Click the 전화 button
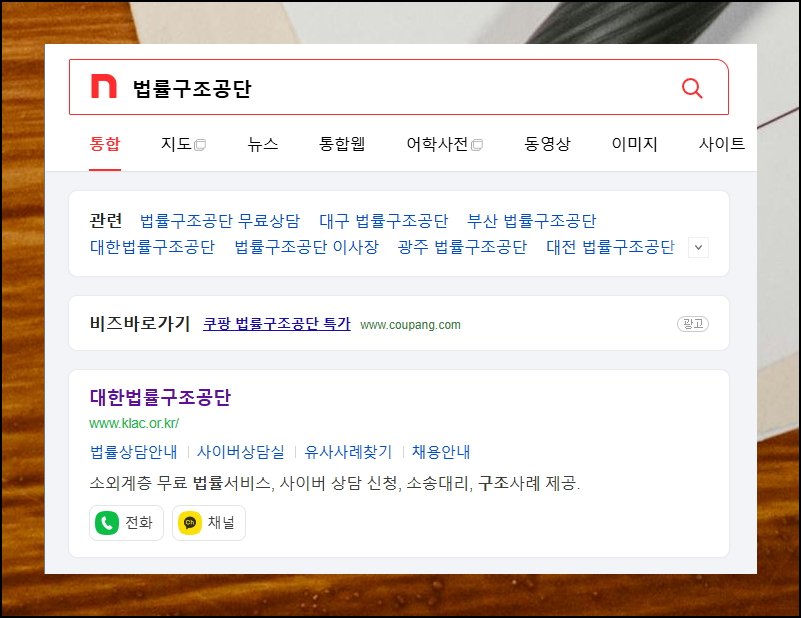 126,523
